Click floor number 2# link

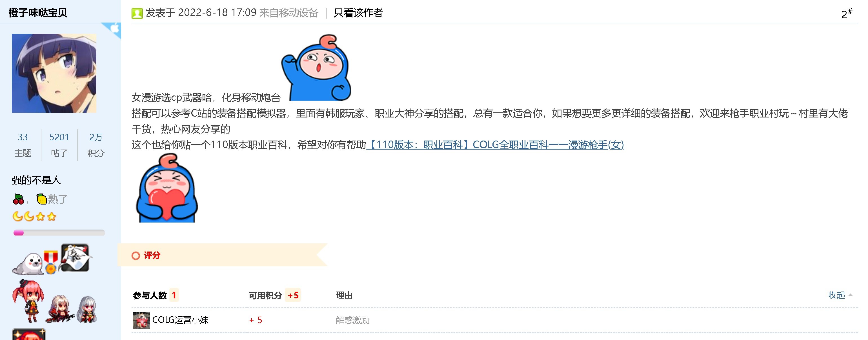pos(847,14)
